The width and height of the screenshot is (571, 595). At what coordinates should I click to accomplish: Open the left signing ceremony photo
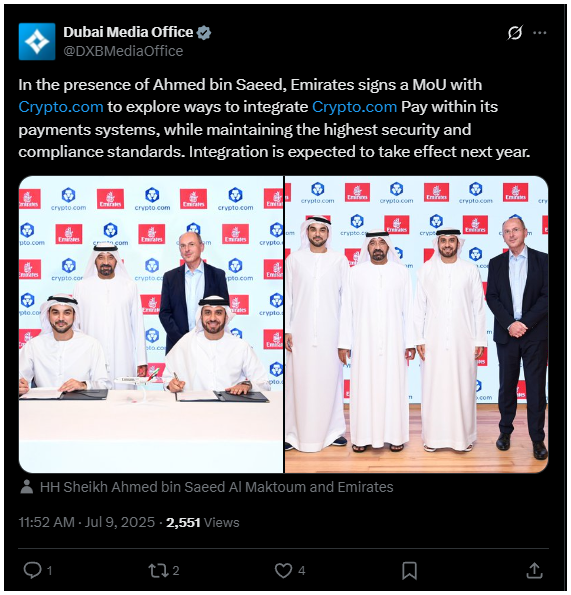coord(151,324)
